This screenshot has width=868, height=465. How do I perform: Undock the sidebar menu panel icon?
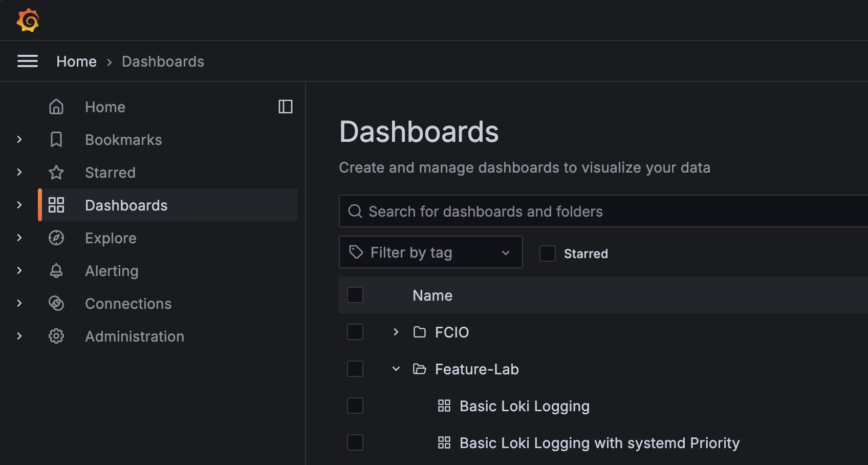285,107
